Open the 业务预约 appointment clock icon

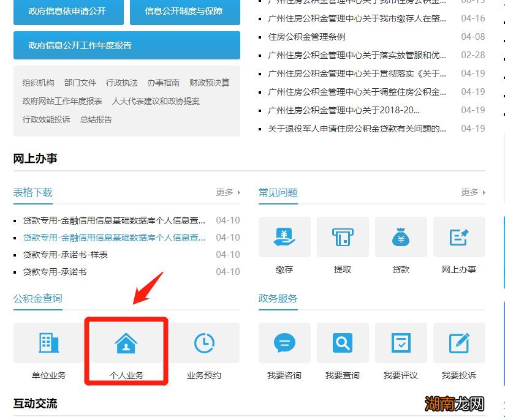click(205, 343)
